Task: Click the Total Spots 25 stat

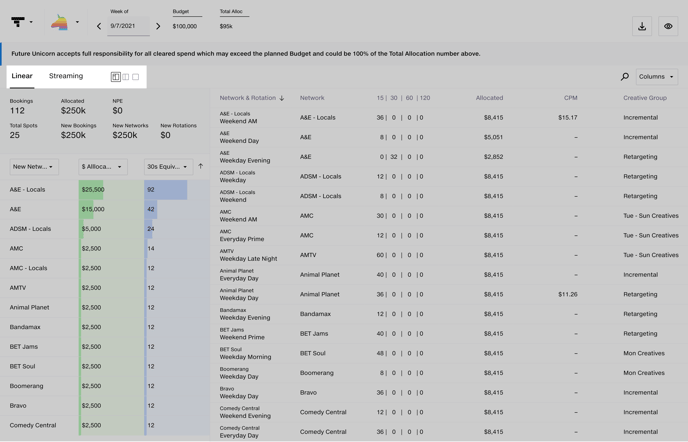Action: [23, 131]
